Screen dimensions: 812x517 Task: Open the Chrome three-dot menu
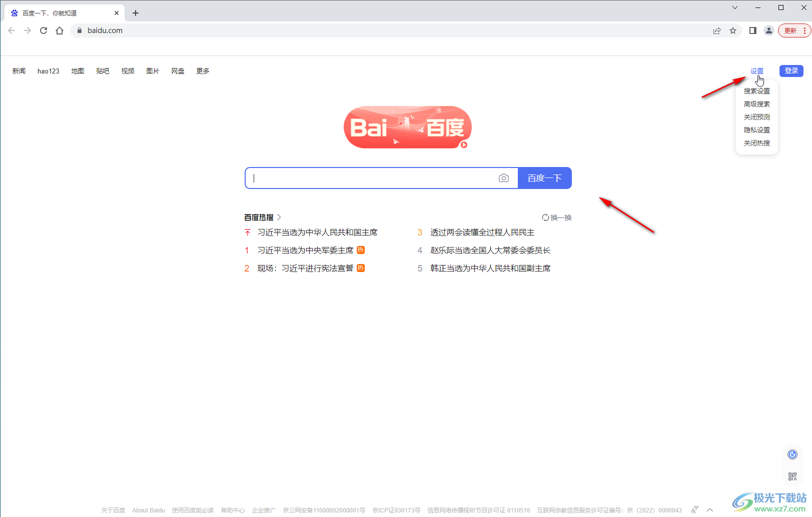(x=804, y=30)
